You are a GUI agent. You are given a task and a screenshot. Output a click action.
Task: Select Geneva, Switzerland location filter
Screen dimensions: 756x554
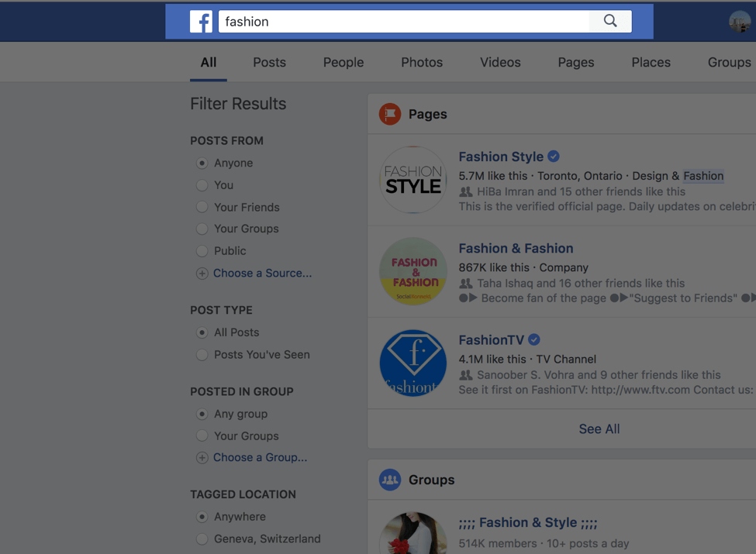coord(202,539)
